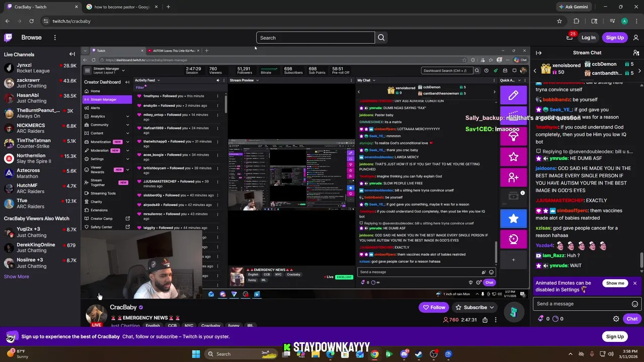Viewport: 644px width, 362px height.
Task: Dismiss the Animated Emotes notice
Action: (635, 284)
